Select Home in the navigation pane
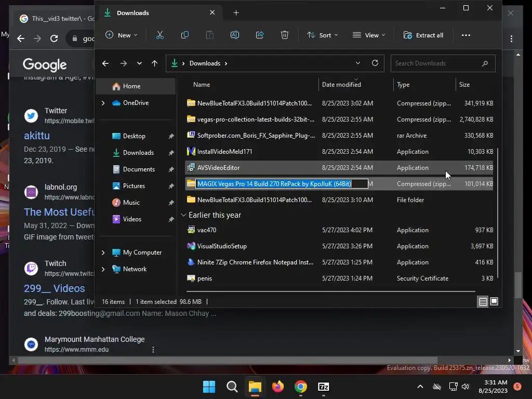 click(136, 86)
